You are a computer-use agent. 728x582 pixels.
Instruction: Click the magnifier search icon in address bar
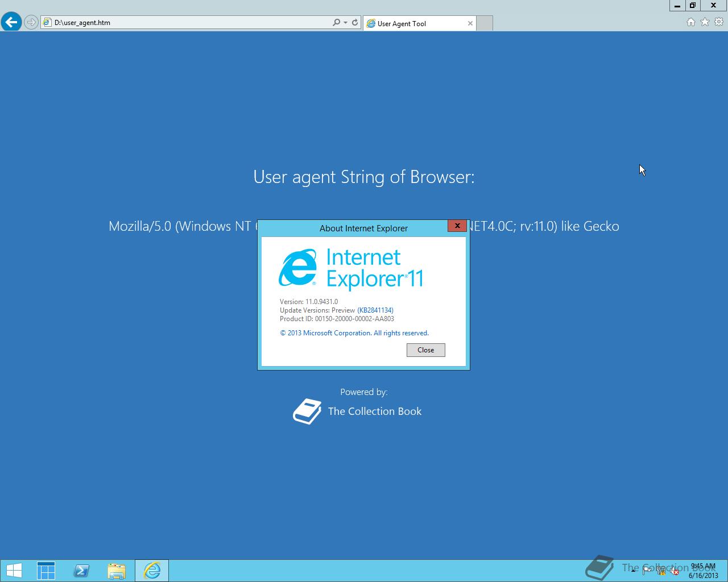(337, 23)
